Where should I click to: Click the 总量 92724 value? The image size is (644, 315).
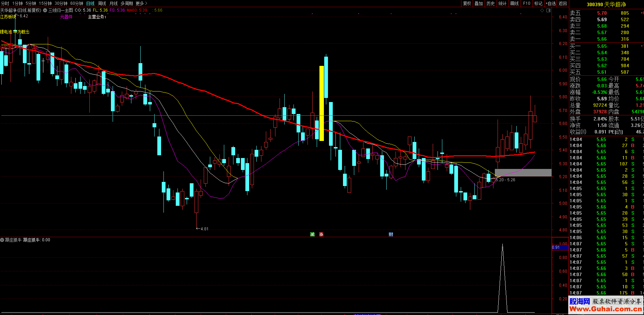(x=600, y=105)
